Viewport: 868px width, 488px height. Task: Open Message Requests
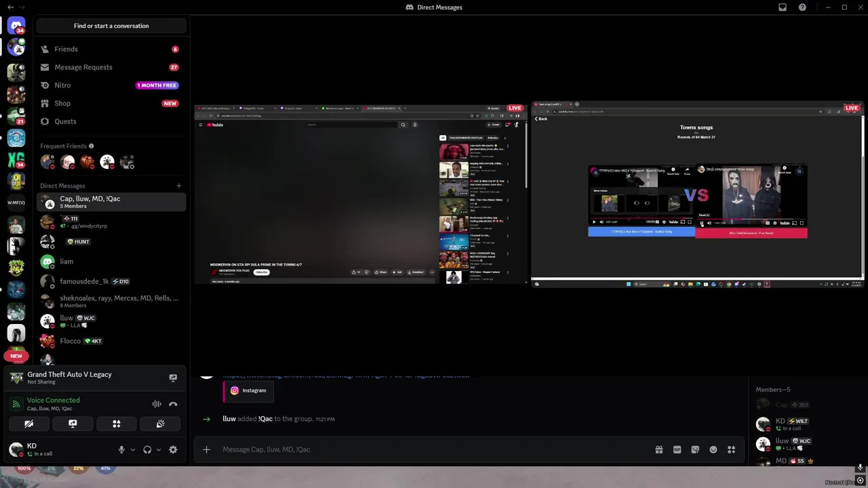(x=111, y=67)
